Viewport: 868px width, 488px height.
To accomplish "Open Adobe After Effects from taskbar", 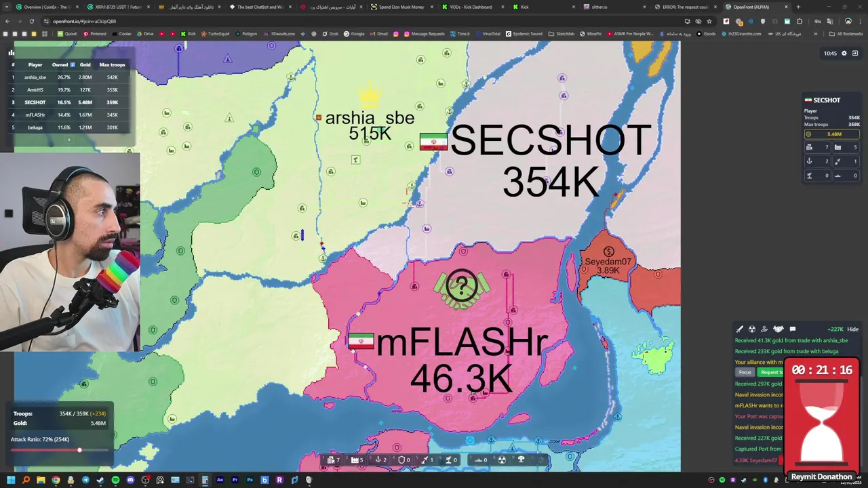I will pyautogui.click(x=220, y=480).
